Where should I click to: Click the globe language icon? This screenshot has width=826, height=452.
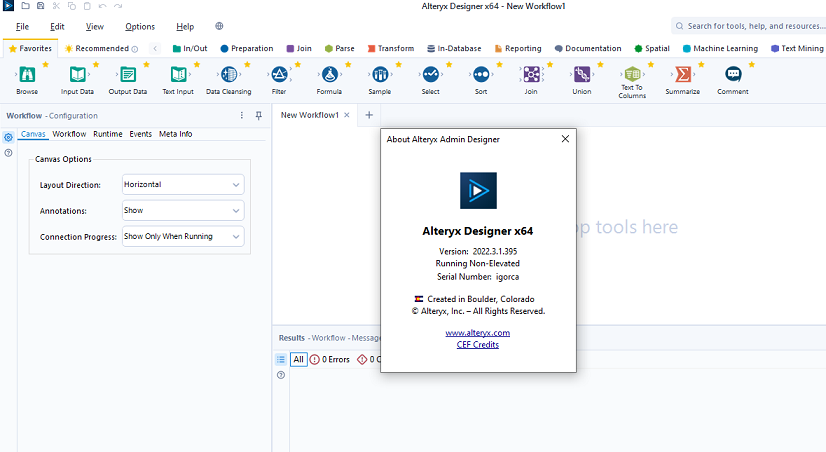point(219,26)
